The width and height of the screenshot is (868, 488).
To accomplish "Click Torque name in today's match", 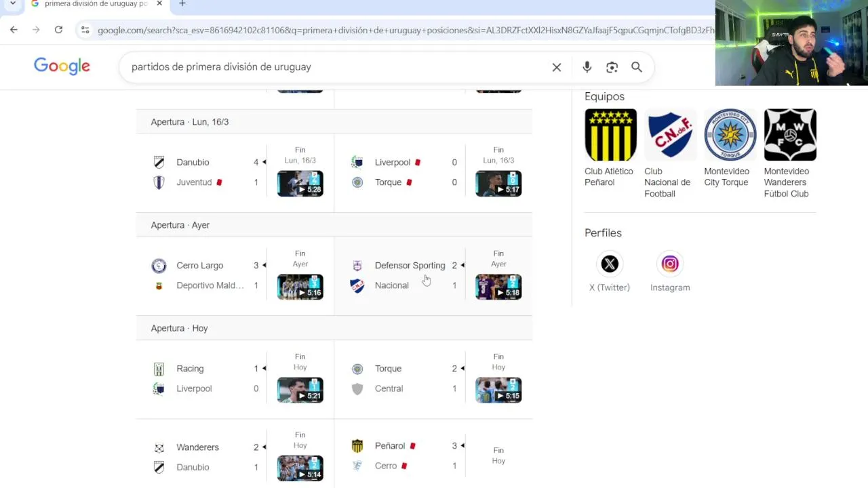I will (388, 369).
